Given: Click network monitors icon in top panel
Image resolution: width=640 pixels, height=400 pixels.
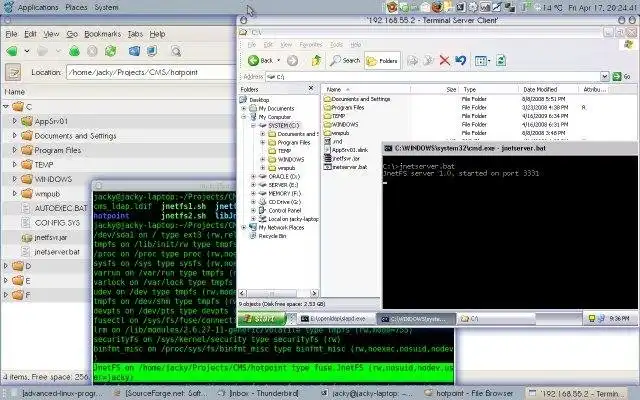Looking at the screenshot, I should [x=510, y=7].
